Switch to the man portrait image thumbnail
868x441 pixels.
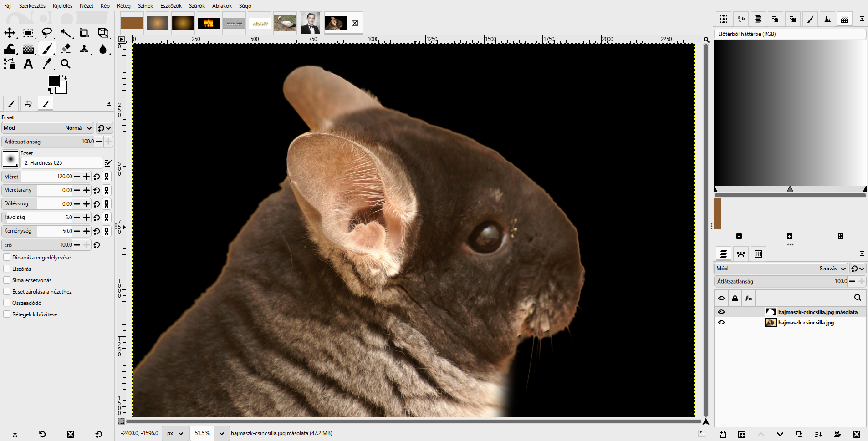pyautogui.click(x=311, y=23)
